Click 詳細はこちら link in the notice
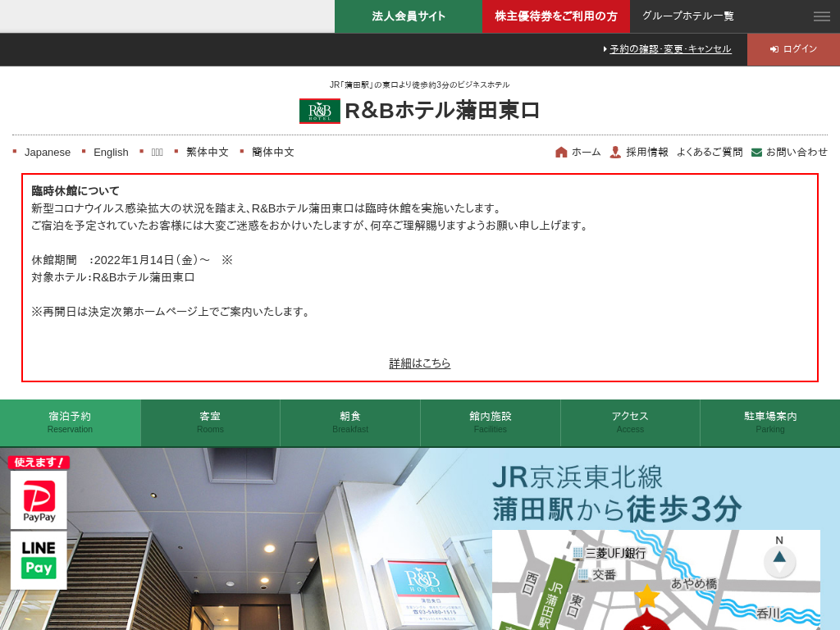 pyautogui.click(x=419, y=363)
